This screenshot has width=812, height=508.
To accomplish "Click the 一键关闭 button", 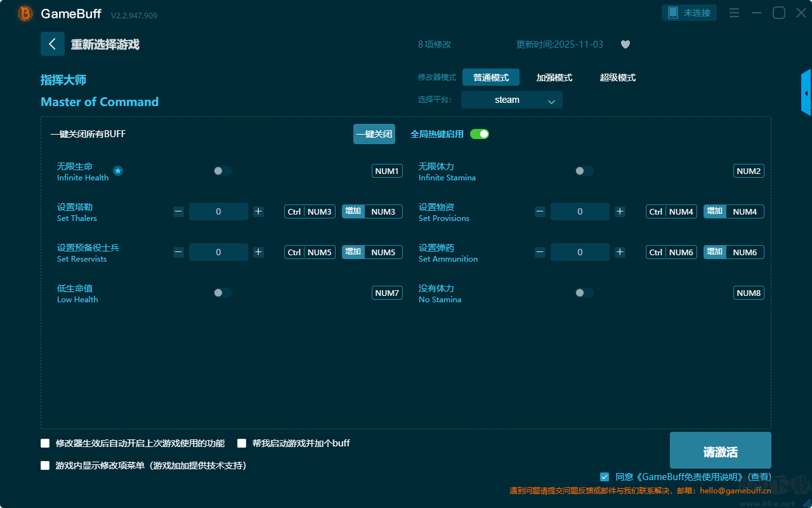I will 374,134.
